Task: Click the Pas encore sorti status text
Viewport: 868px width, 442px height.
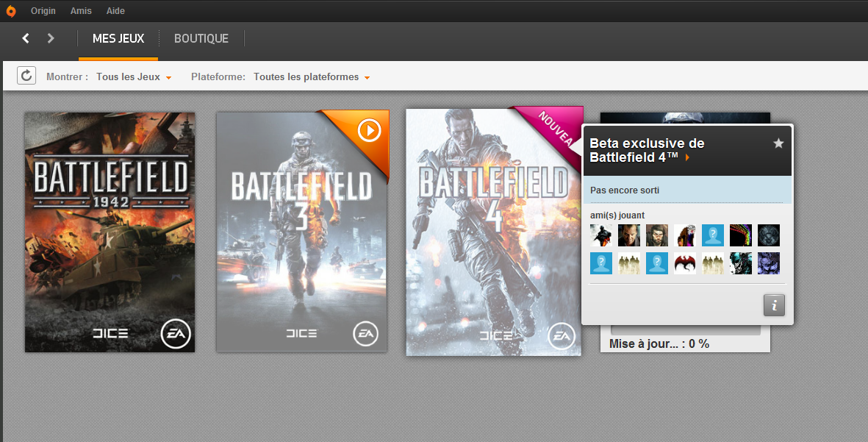Action: pos(625,190)
